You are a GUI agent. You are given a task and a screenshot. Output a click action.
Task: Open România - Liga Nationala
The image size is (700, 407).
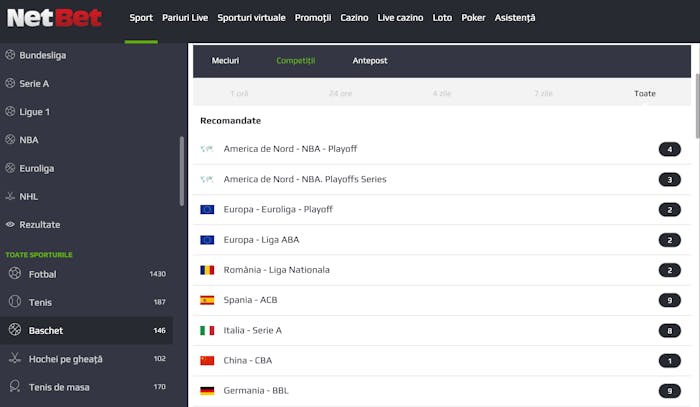click(442, 270)
